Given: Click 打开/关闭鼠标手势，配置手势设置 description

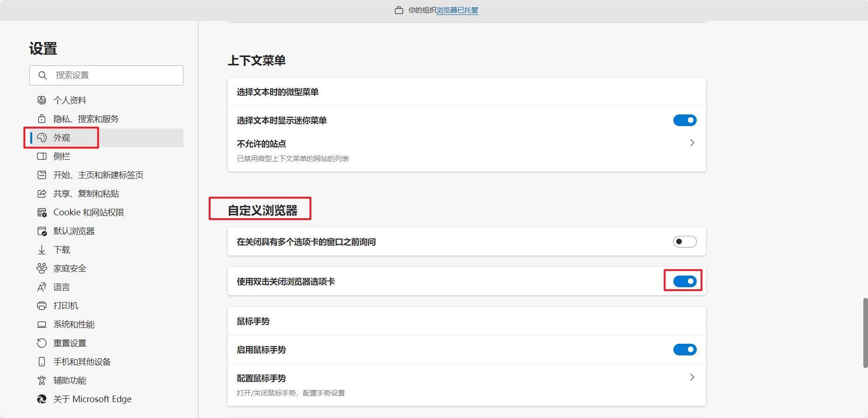Looking at the screenshot, I should click(x=291, y=393).
